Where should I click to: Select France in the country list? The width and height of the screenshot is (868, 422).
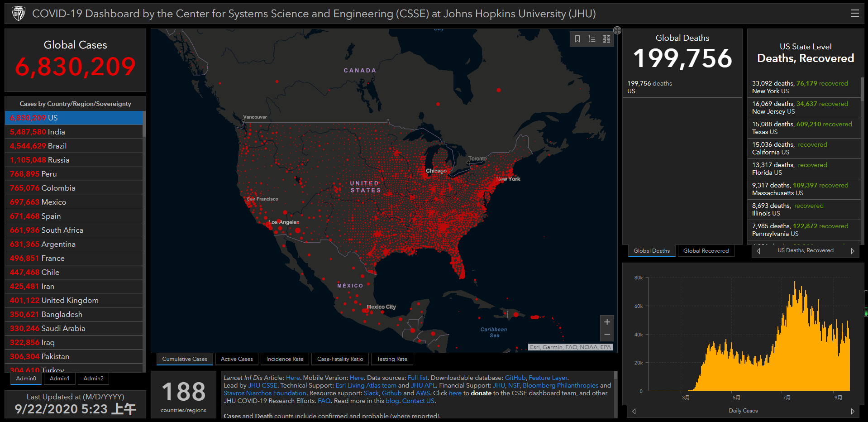pyautogui.click(x=74, y=258)
